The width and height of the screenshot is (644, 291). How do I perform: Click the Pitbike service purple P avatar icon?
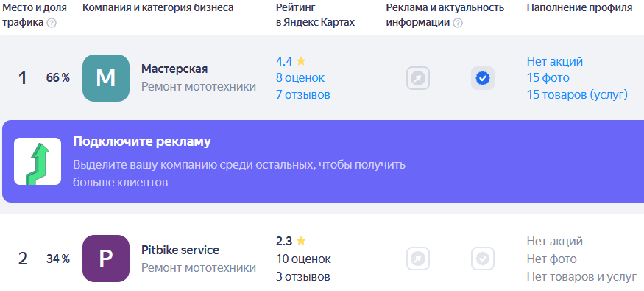click(x=106, y=259)
